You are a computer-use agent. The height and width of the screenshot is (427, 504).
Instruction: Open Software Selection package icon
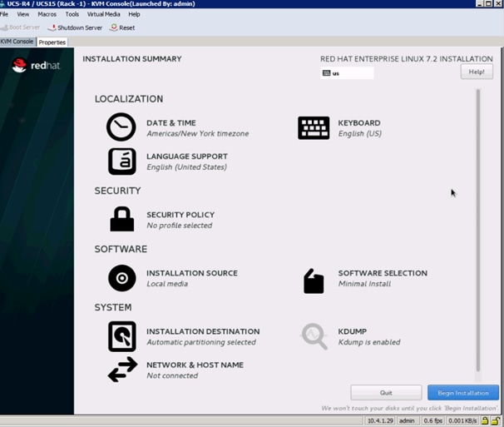pyautogui.click(x=314, y=281)
